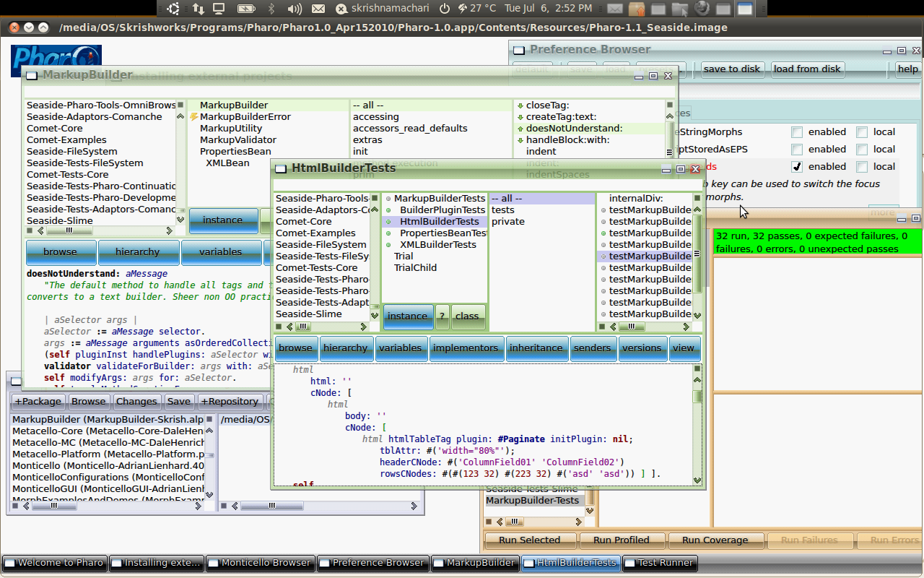Click the Monticello package list vertical scrollbar
This screenshot has height=578, width=924.
pos(209,457)
